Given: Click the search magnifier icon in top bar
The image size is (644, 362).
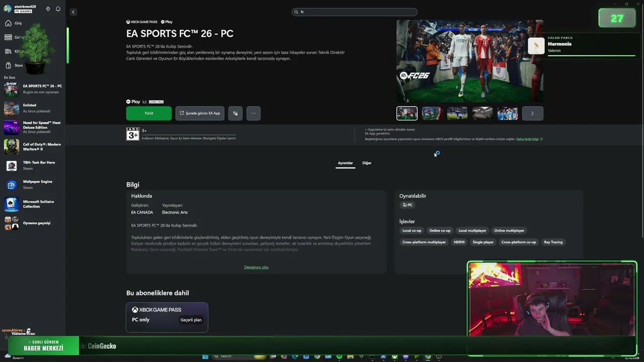Looking at the screenshot, I should pos(296,12).
